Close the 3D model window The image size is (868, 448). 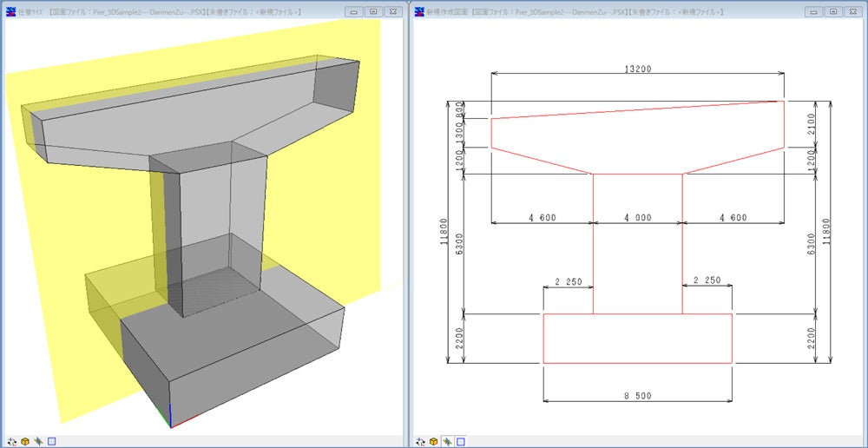[392, 12]
